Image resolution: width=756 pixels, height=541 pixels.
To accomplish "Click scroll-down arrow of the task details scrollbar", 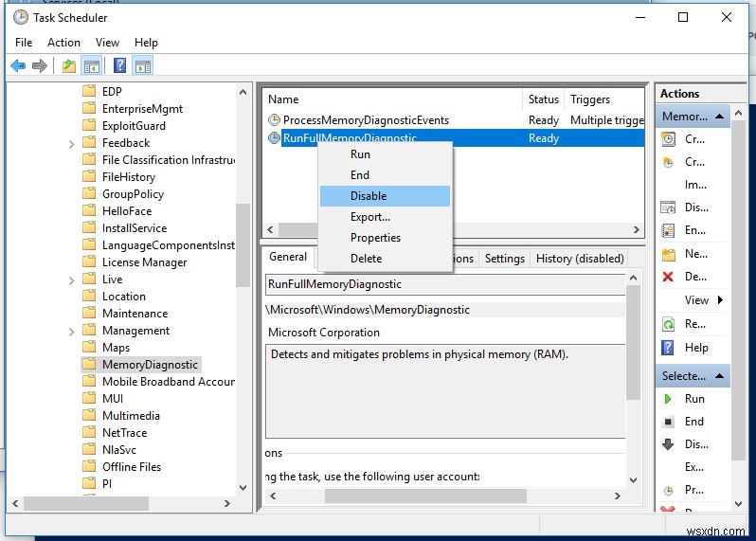I will click(x=634, y=479).
